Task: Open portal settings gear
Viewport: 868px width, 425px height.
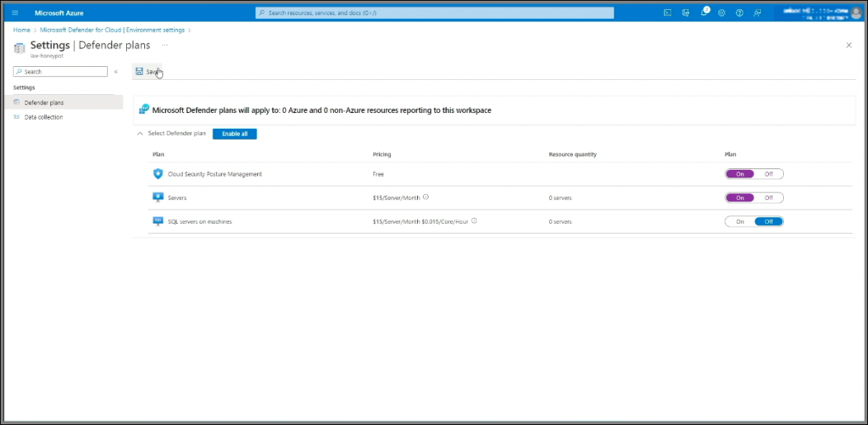Action: click(x=721, y=13)
